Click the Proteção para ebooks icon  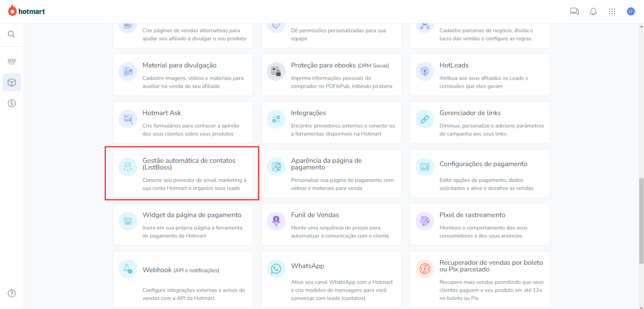coord(276,71)
